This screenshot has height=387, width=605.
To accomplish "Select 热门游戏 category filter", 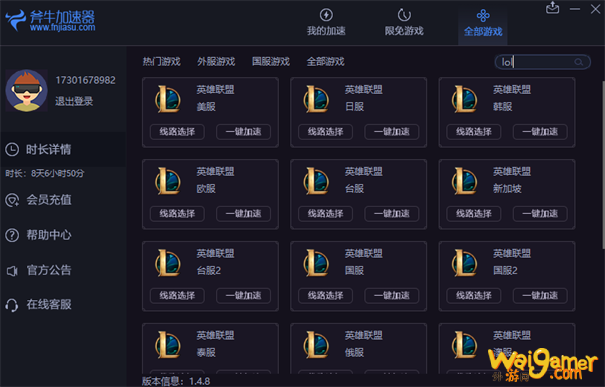I will (x=162, y=62).
